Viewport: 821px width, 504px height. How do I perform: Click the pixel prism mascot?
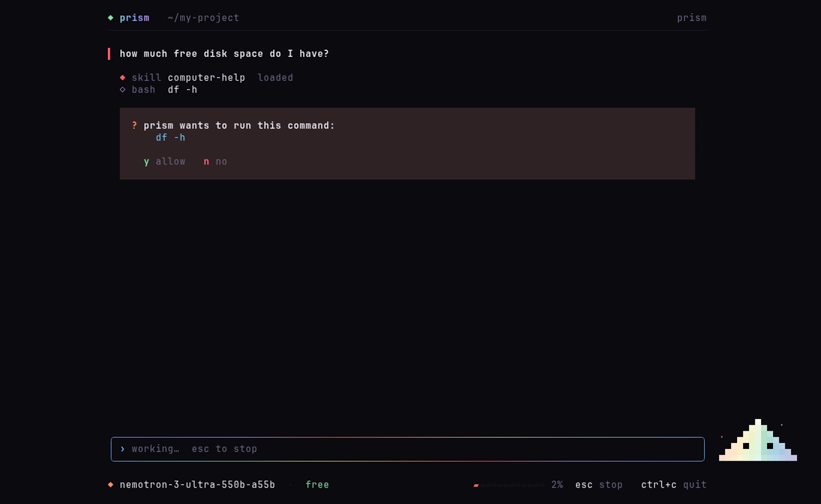pyautogui.click(x=758, y=440)
